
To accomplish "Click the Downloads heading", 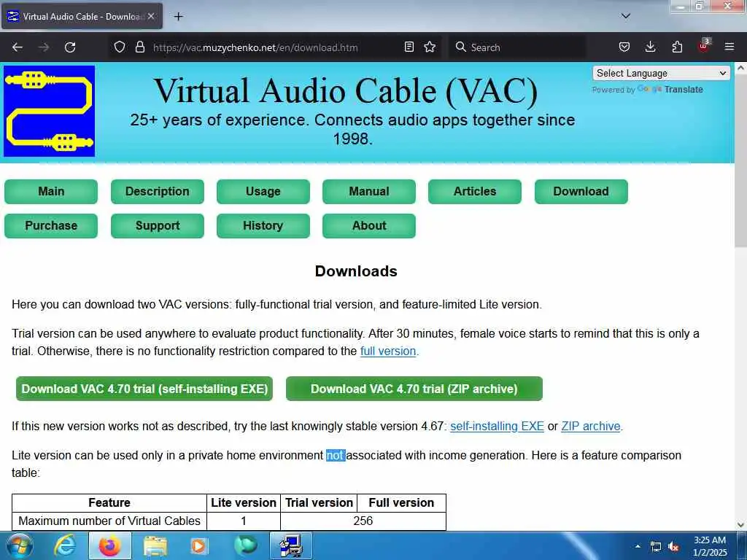I will (x=356, y=271).
